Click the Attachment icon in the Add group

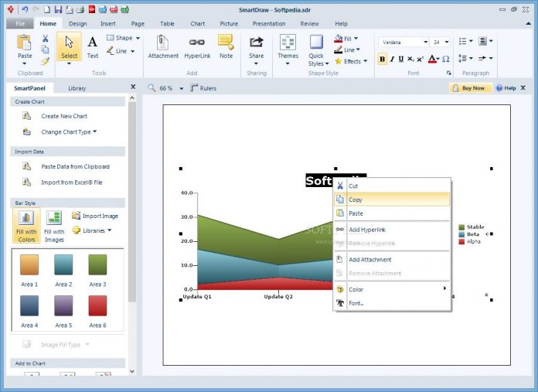click(162, 43)
